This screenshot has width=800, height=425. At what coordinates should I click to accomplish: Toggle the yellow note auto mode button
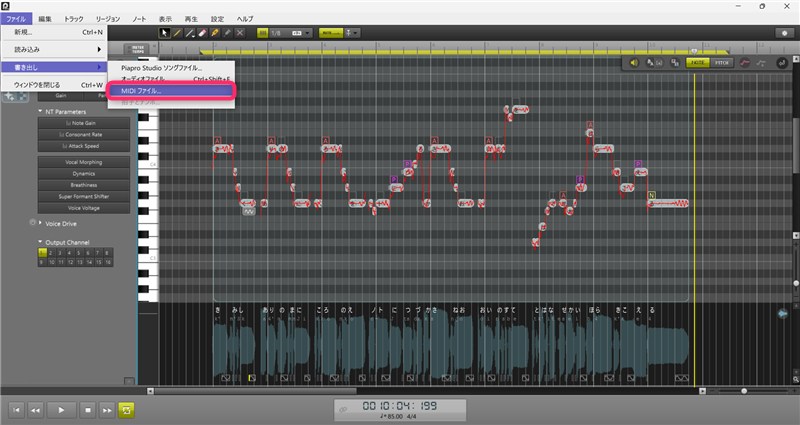331,33
